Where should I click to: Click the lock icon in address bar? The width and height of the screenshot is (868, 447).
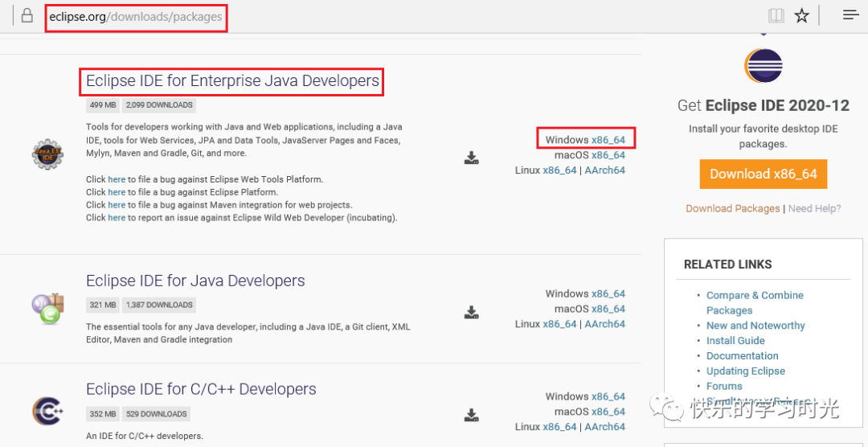pyautogui.click(x=26, y=15)
